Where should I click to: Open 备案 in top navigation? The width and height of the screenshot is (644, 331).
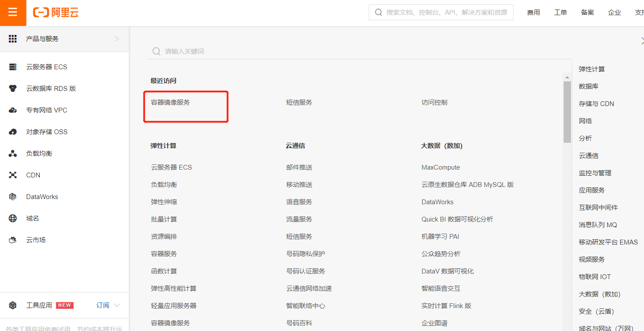pyautogui.click(x=587, y=13)
